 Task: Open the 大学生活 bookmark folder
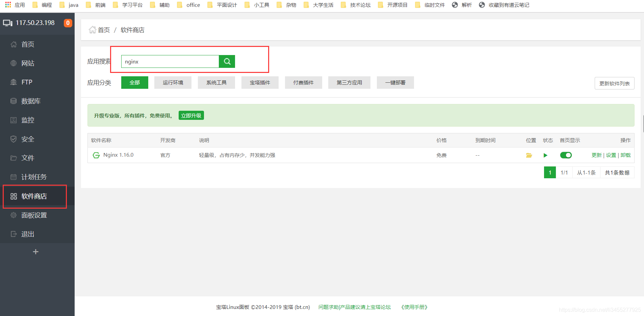coord(318,5)
